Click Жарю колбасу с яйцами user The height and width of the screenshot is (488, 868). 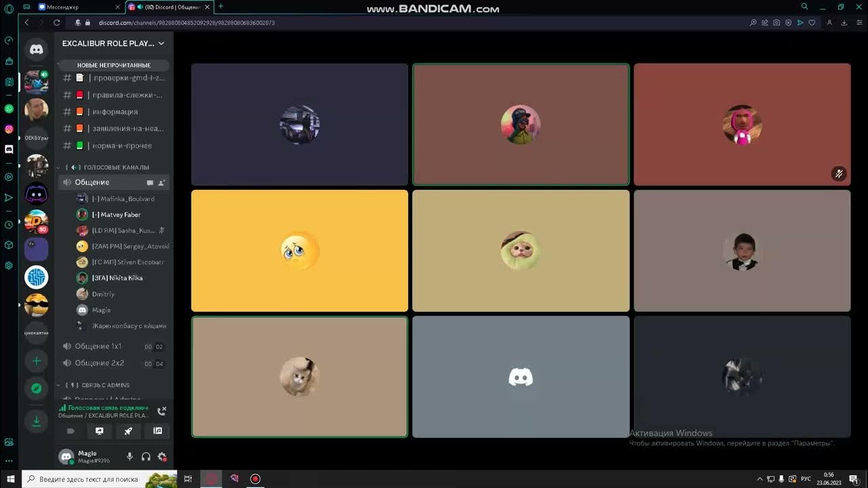(122, 326)
